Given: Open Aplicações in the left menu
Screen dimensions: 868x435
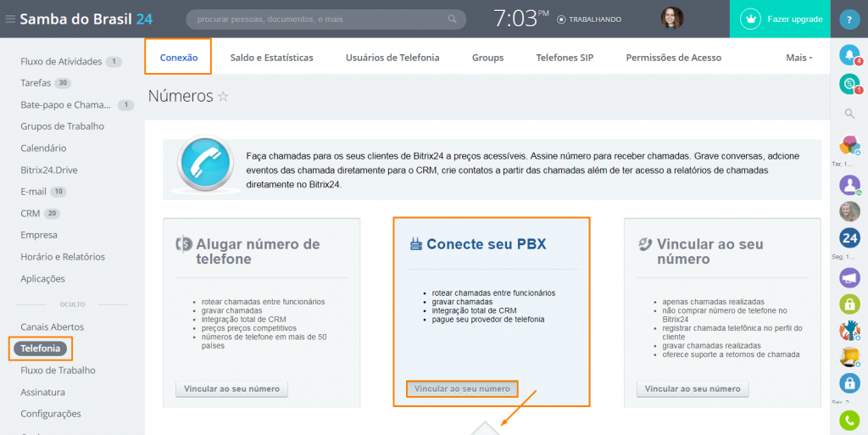Looking at the screenshot, I should pyautogui.click(x=42, y=278).
